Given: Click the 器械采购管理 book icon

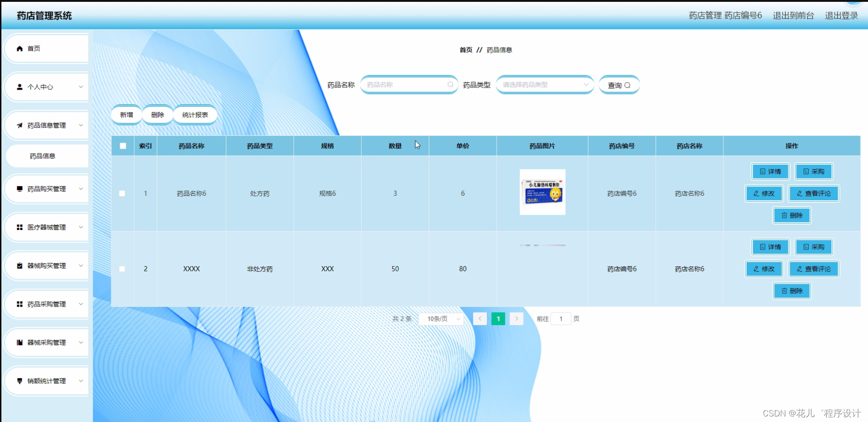Looking at the screenshot, I should tap(19, 342).
